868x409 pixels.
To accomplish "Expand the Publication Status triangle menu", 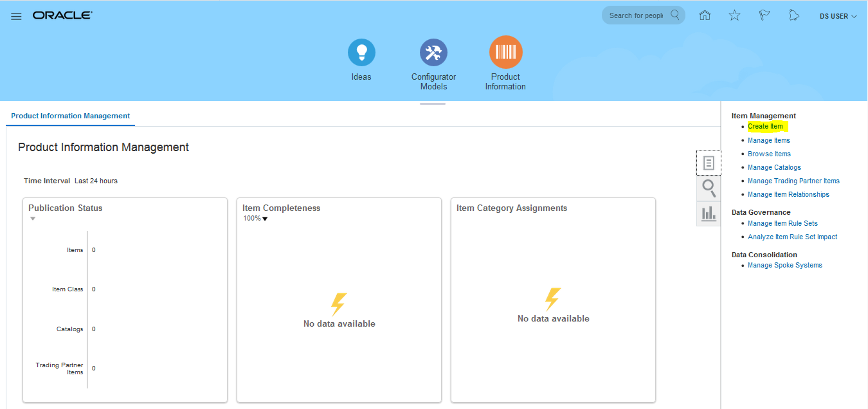I will (x=33, y=219).
